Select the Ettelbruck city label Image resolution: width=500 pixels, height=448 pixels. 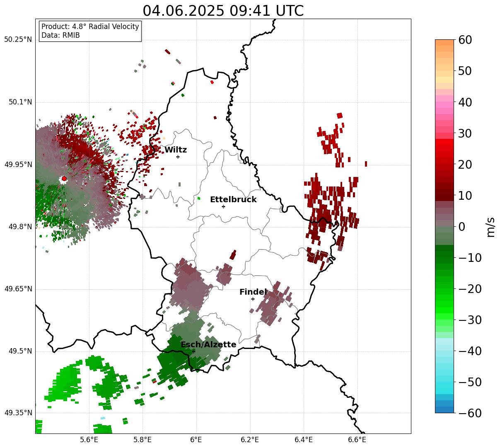point(233,200)
